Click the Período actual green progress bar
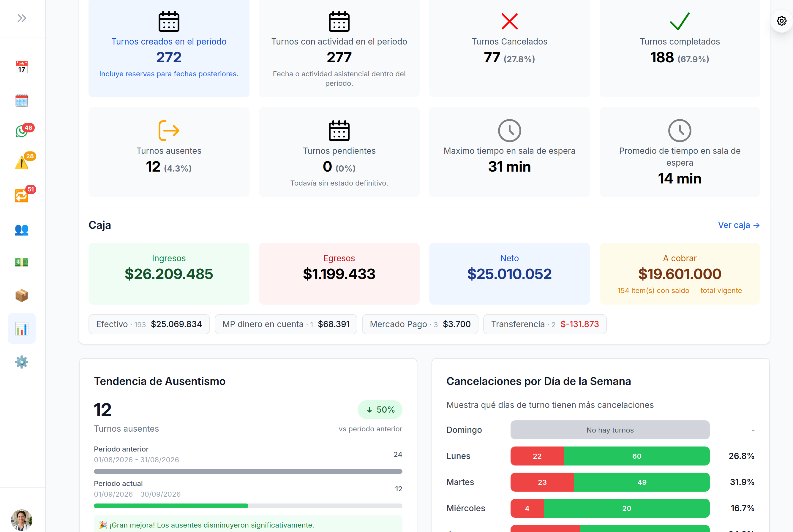Viewport: 793px width, 532px height. 171,506
